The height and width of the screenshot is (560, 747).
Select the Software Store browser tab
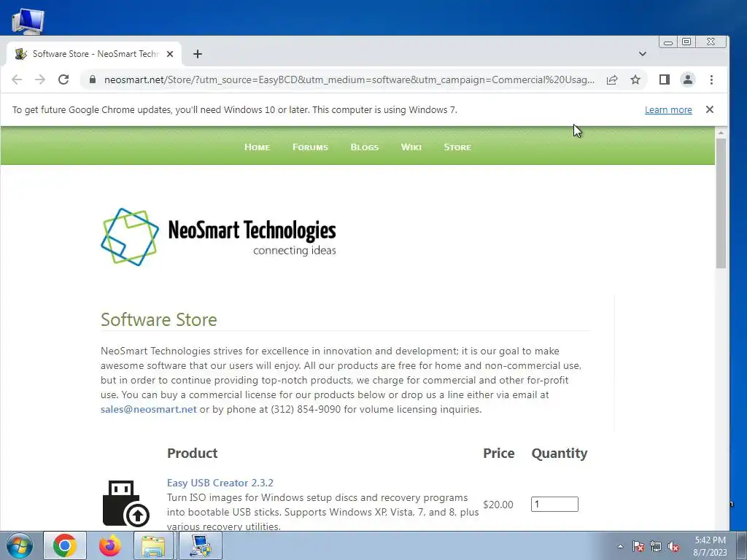[x=94, y=54]
